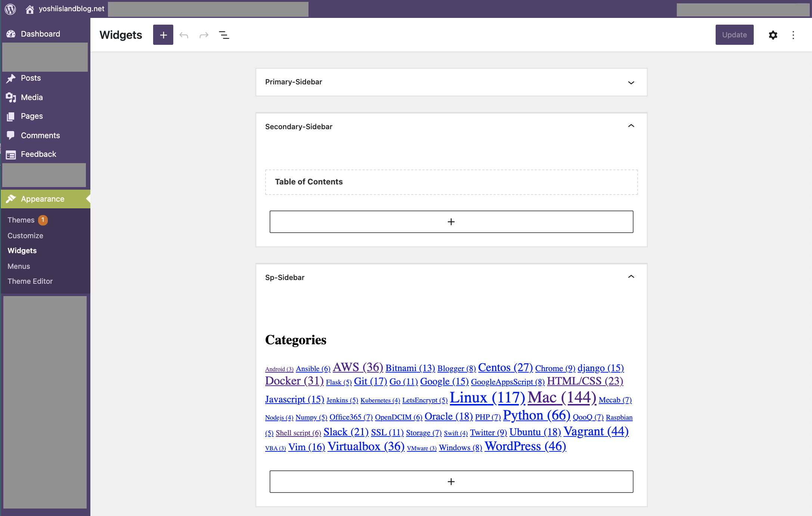This screenshot has width=812, height=516.
Task: Click the WordPress logo icon
Action: (x=10, y=9)
